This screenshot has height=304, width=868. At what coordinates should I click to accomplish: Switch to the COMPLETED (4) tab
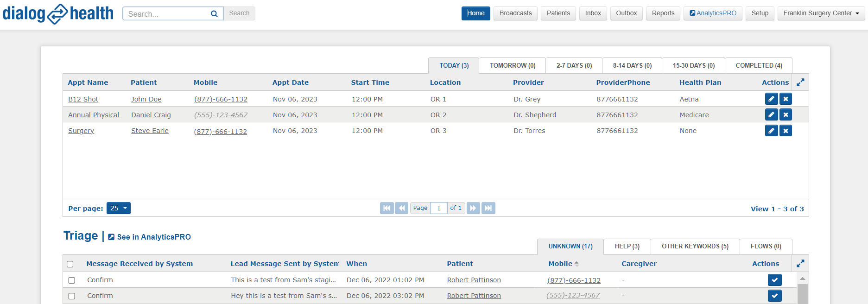pos(758,65)
